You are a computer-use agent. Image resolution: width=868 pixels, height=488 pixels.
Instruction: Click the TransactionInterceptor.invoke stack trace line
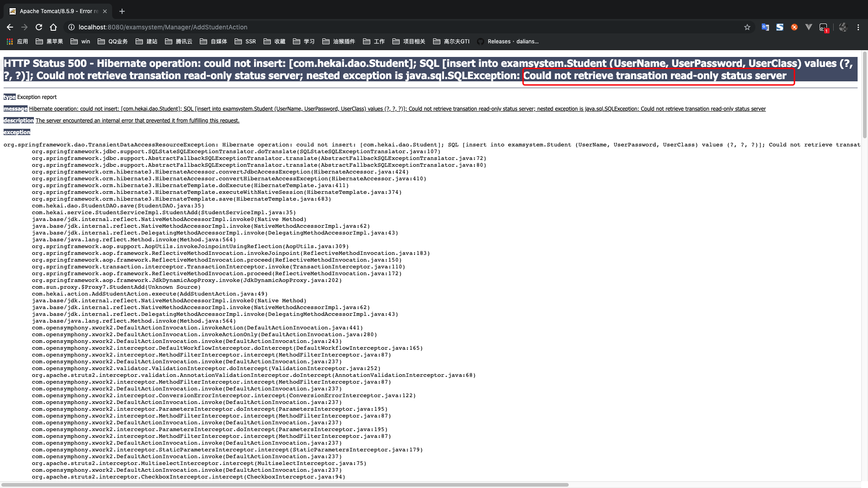point(218,267)
